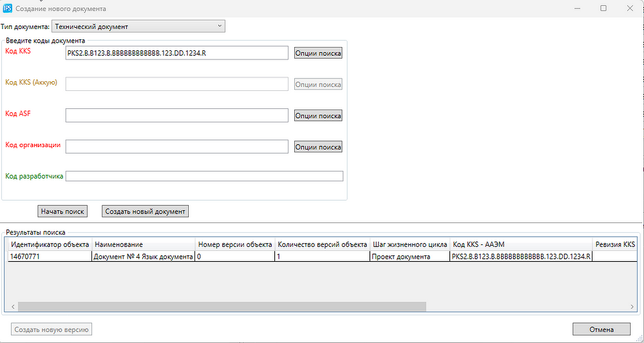
Task: Click the Код KKS input field
Action: (x=176, y=53)
